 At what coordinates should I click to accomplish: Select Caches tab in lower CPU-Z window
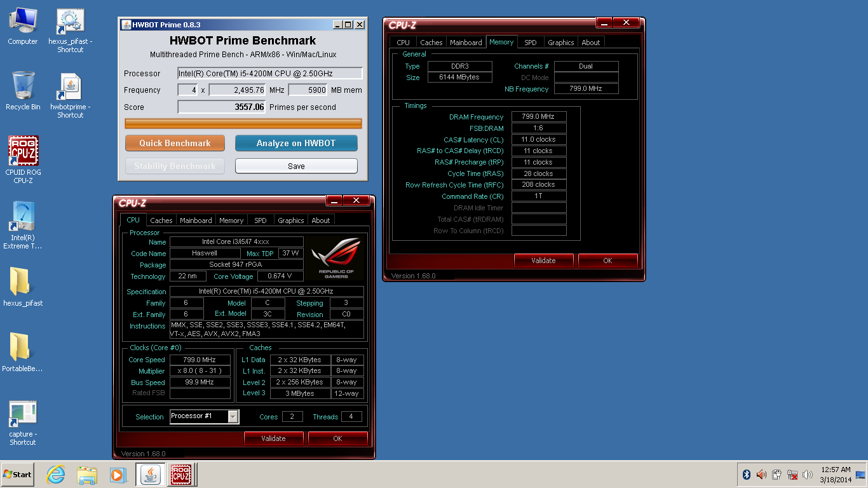(161, 220)
